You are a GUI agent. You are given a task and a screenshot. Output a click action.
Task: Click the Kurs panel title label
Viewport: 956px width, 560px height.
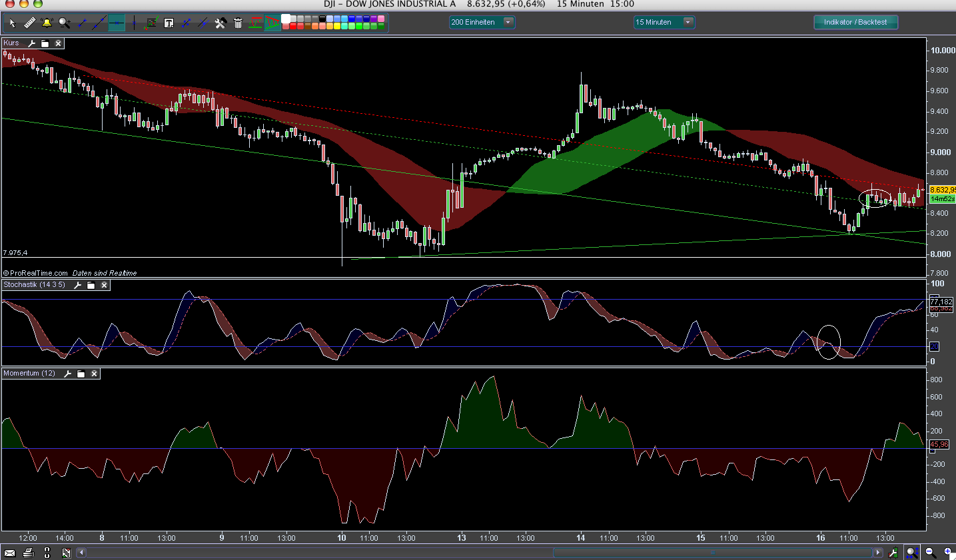pyautogui.click(x=11, y=43)
